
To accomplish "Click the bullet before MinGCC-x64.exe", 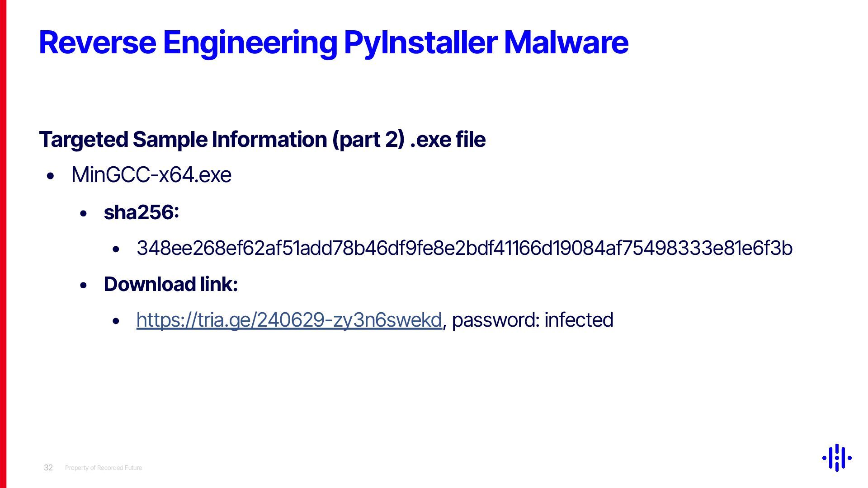I will tap(51, 176).
